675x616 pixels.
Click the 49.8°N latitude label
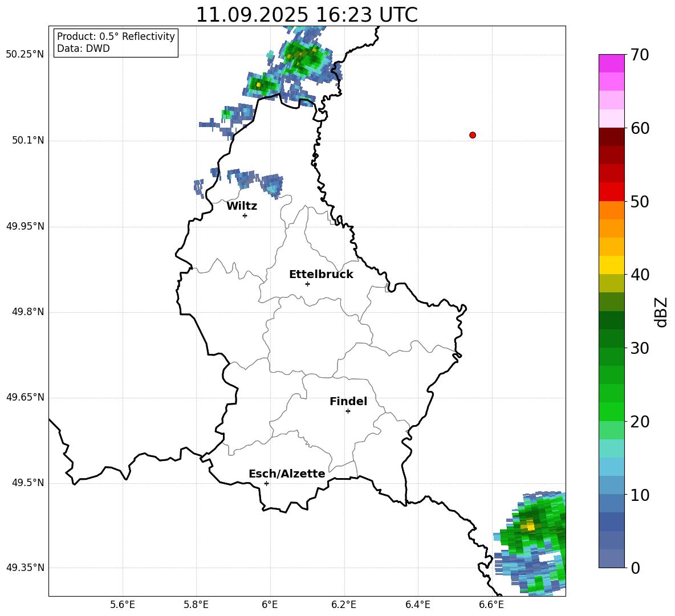[28, 312]
